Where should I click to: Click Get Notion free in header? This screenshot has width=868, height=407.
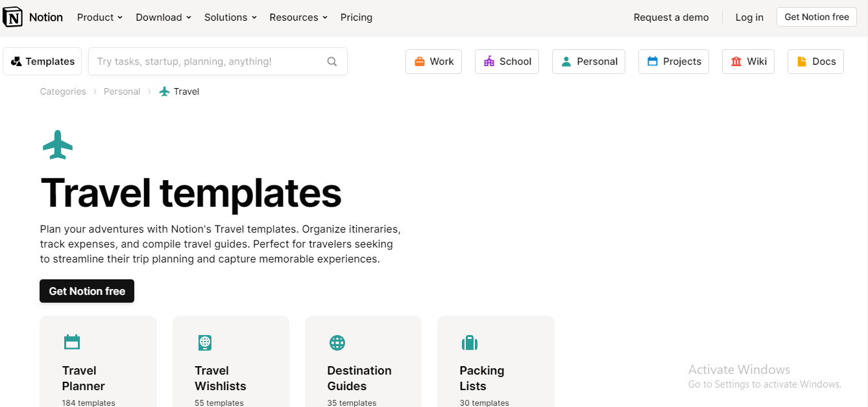coord(817,17)
